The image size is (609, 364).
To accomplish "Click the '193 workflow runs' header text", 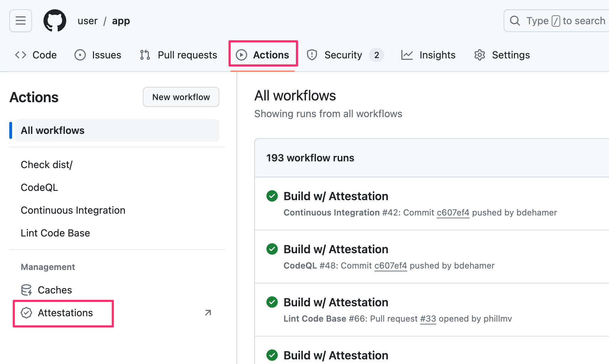I will point(310,158).
